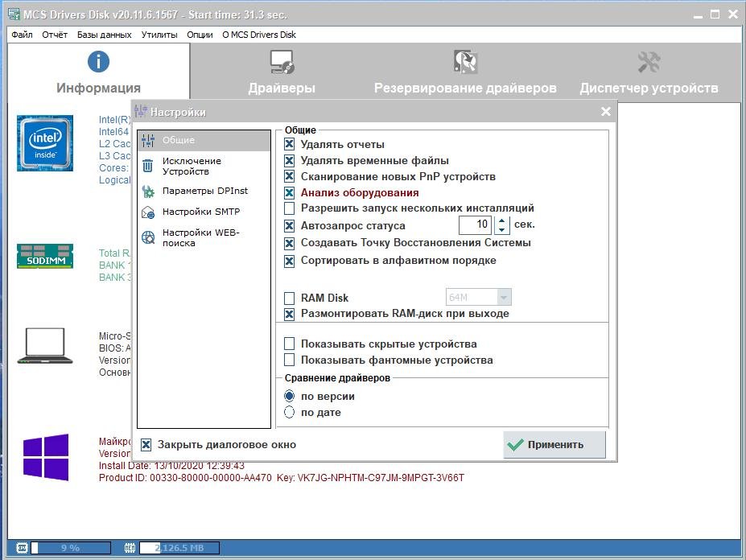Click the Intel inside processor icon
Viewport: 746px width, 560px height.
click(x=45, y=142)
